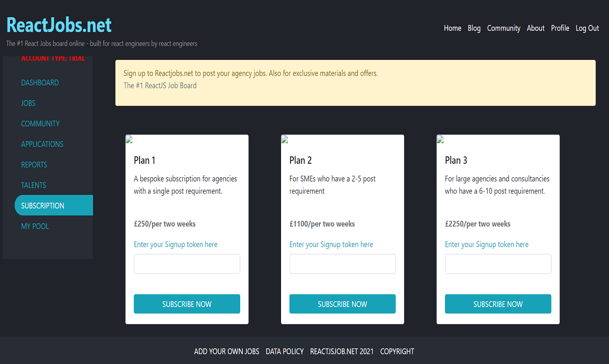609x364 pixels.
Task: Select DASHBOARD in the sidebar
Action: [40, 83]
